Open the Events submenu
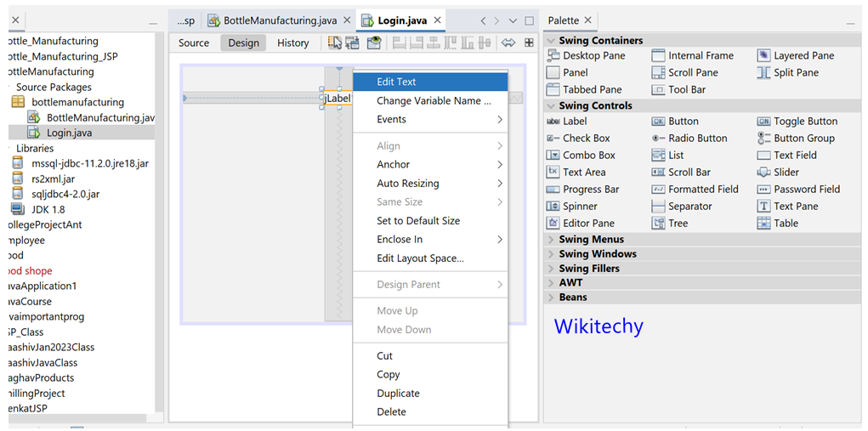Image resolution: width=868 pixels, height=431 pixels. 431,120
